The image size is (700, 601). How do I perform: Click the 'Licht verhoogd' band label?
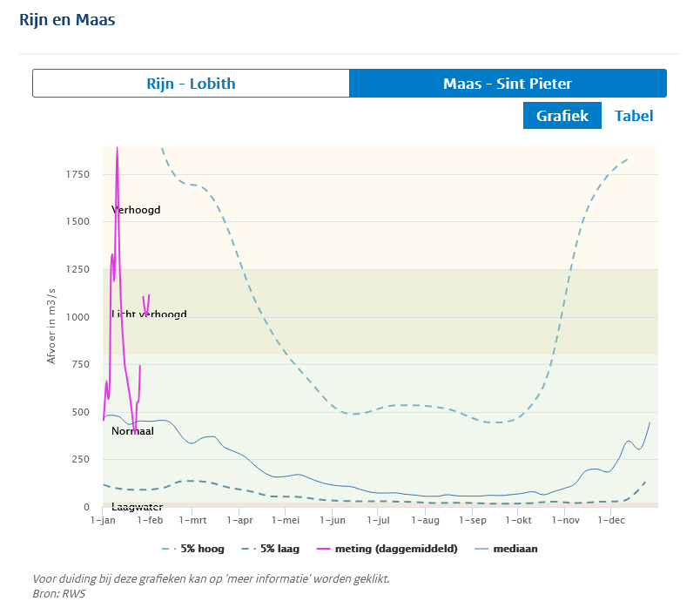(149, 314)
